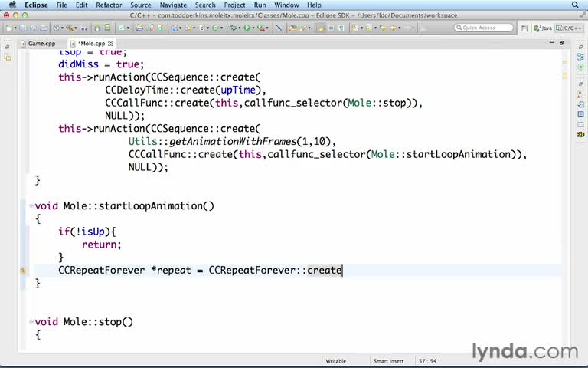Screen dimensions: 588x368
Task: Click the Build configuration gear icon
Action: [x=56, y=28]
